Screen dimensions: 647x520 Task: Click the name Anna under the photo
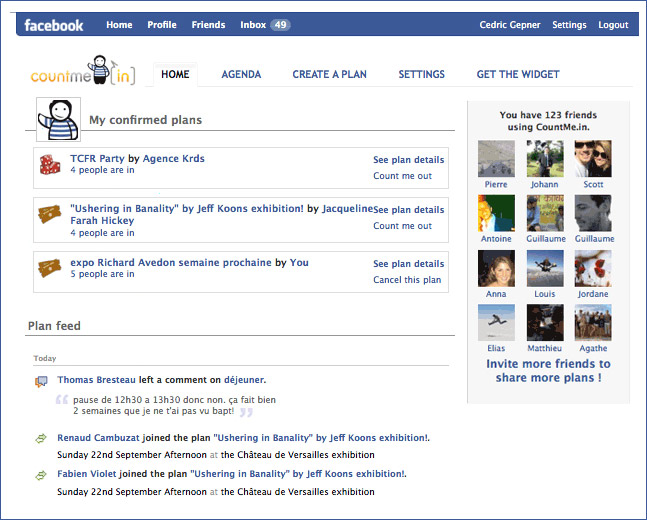(496, 294)
